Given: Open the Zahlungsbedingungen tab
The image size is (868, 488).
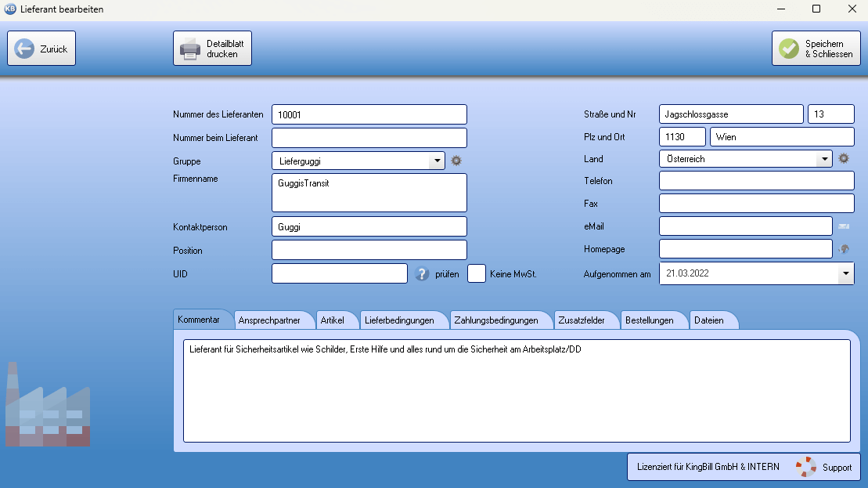Looking at the screenshot, I should 495,320.
